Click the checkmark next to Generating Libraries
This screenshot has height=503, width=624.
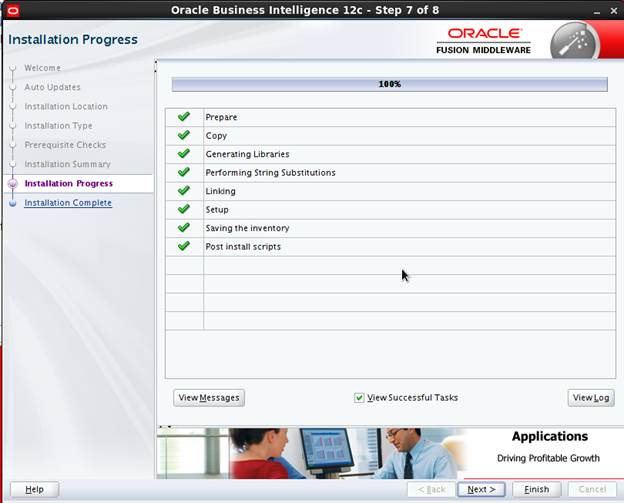point(183,154)
